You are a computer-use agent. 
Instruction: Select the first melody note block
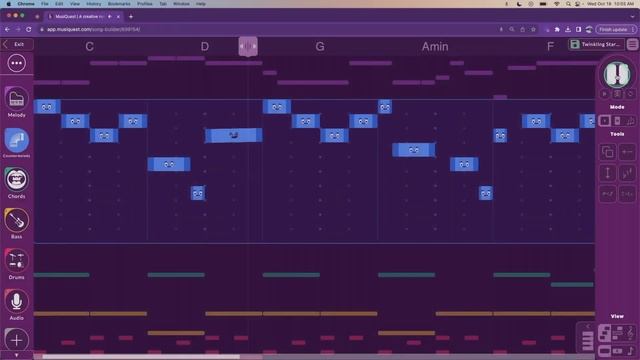click(47, 107)
